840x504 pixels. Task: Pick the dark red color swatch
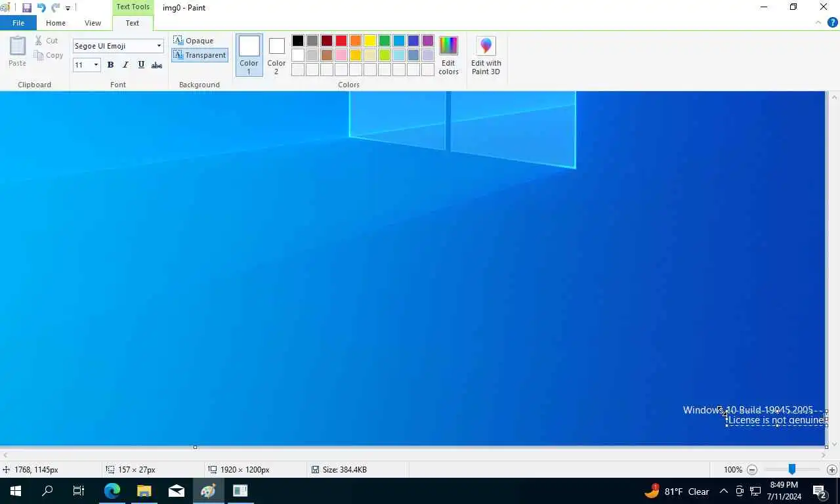pos(327,41)
